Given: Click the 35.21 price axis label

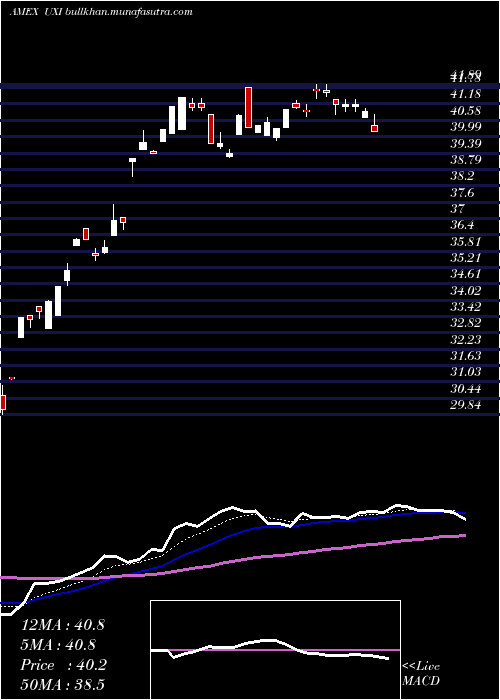Looking at the screenshot, I should pyautogui.click(x=465, y=258).
